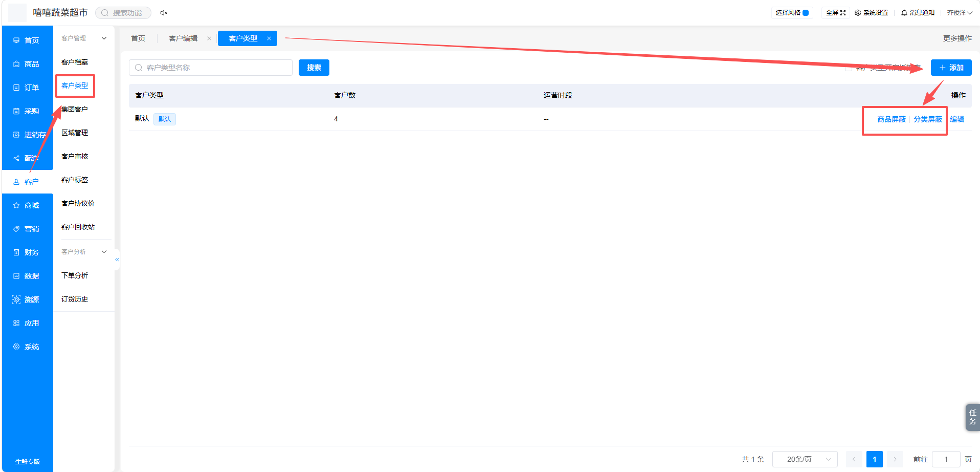Collapse the 客户分析 menu group
The image size is (980, 472).
tap(104, 252)
